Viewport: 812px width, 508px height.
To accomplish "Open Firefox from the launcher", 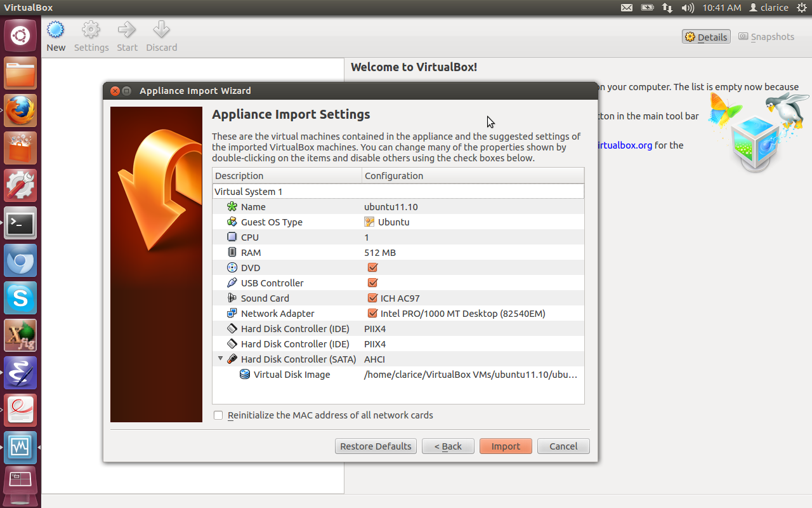I will point(20,111).
